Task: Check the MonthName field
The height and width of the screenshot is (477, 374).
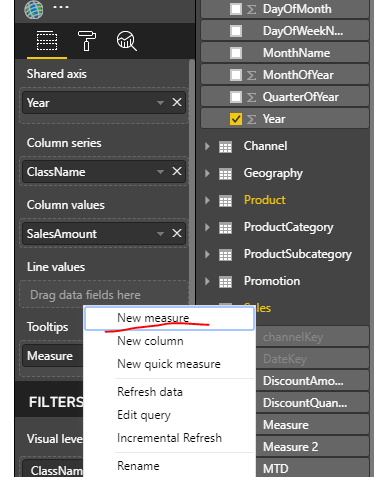Action: pos(236,53)
